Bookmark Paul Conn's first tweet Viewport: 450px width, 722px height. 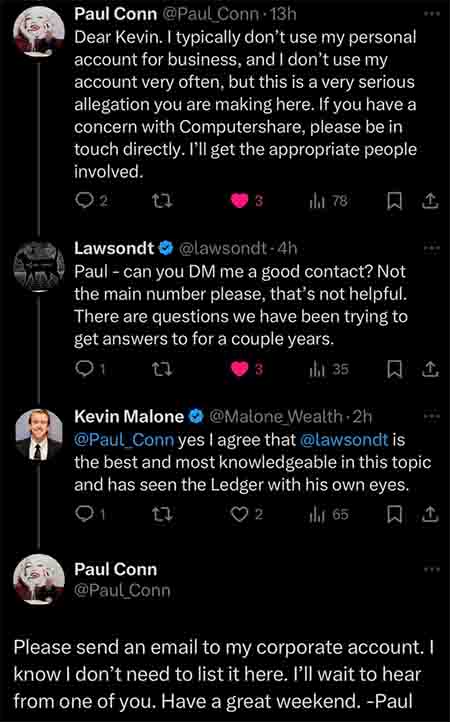coord(394,201)
